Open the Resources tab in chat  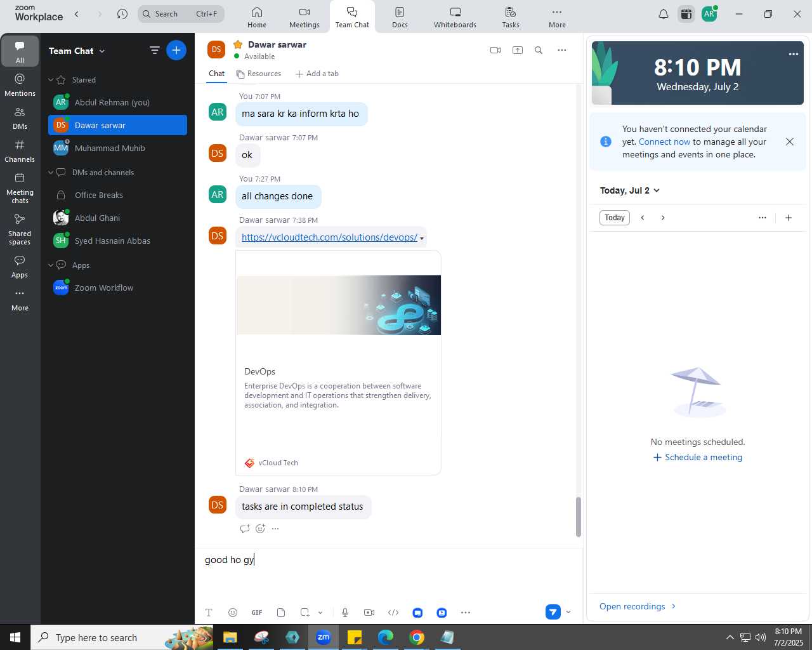[258, 74]
